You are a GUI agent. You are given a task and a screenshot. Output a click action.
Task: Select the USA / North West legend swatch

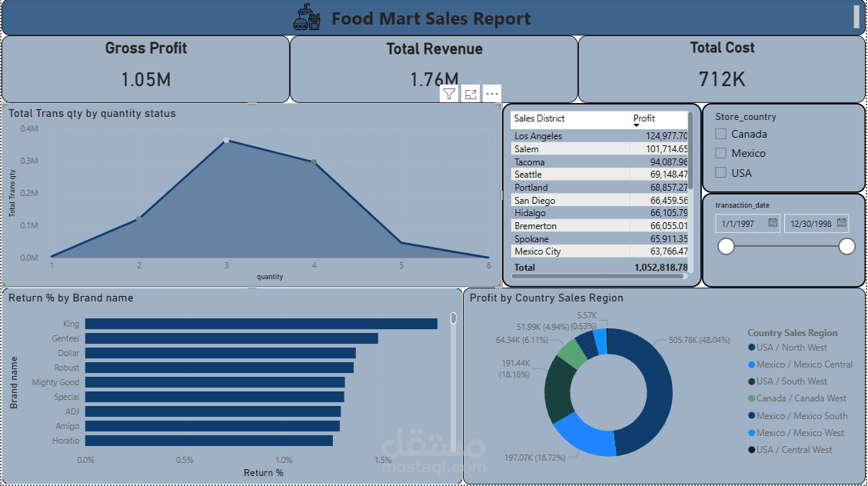pyautogui.click(x=751, y=348)
